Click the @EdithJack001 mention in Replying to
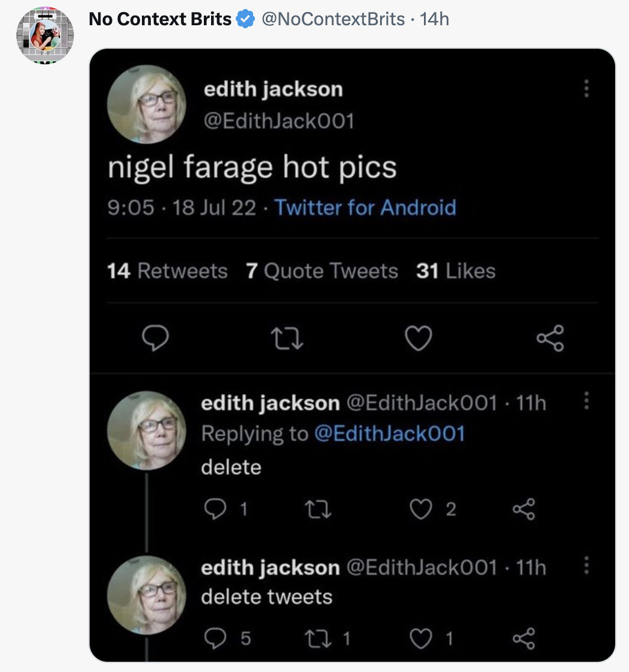The width and height of the screenshot is (629, 672). pos(390,433)
